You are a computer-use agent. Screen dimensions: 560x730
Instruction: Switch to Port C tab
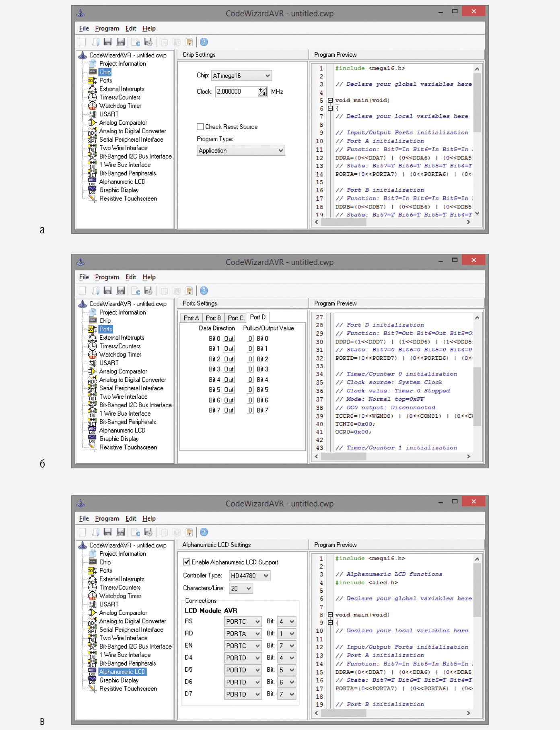click(235, 318)
